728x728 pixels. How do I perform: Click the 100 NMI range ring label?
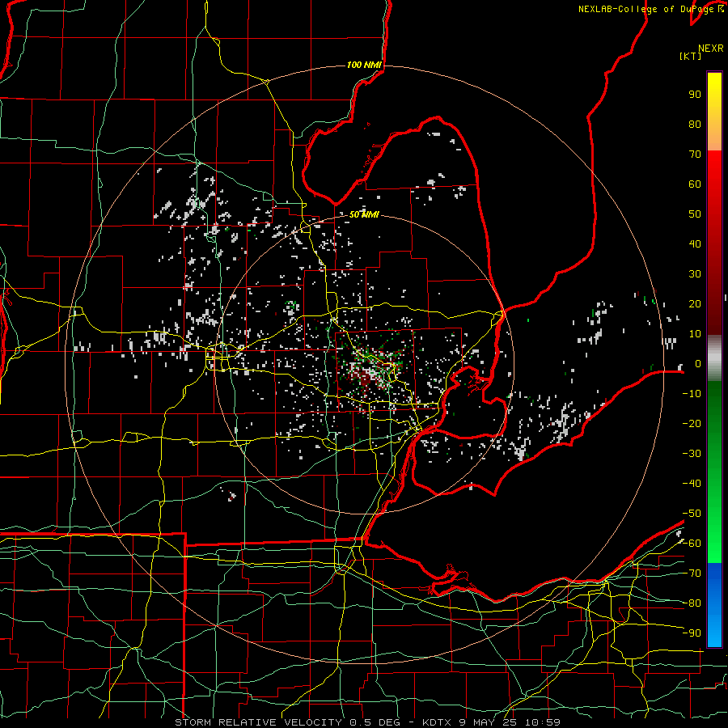pos(364,65)
